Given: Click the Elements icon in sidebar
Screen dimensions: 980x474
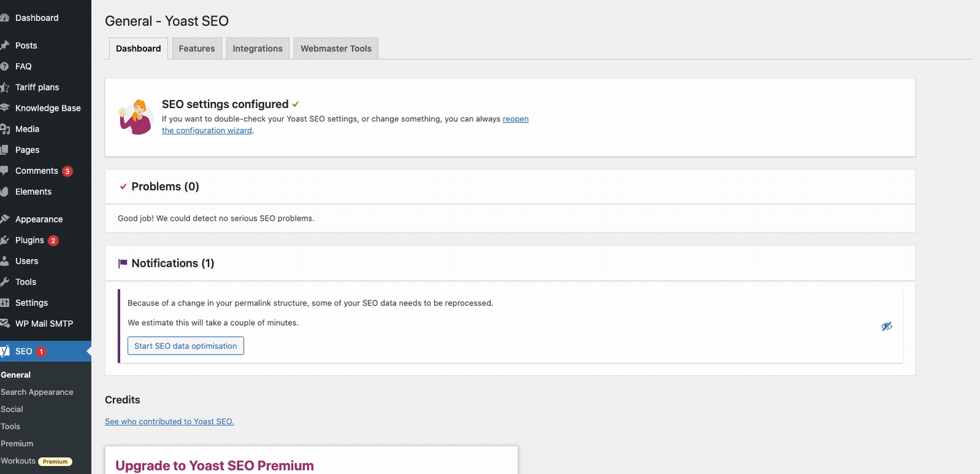Looking at the screenshot, I should click(4, 191).
